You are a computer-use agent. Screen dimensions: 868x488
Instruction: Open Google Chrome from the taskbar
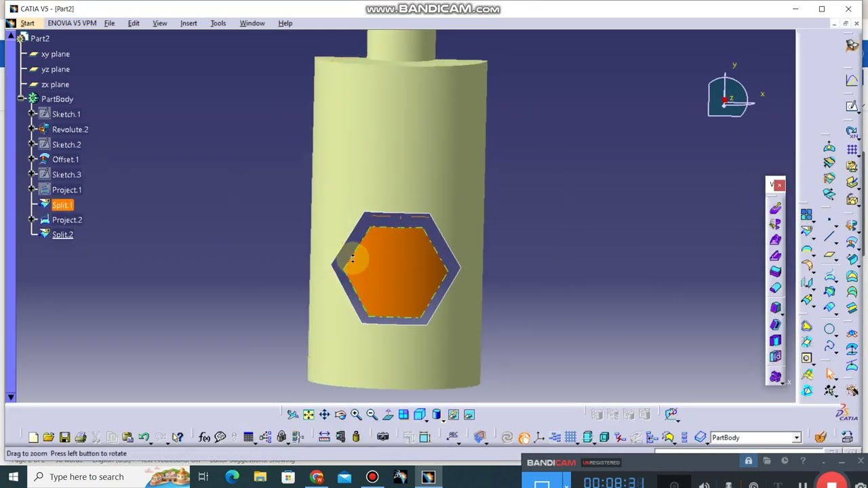coord(317,476)
